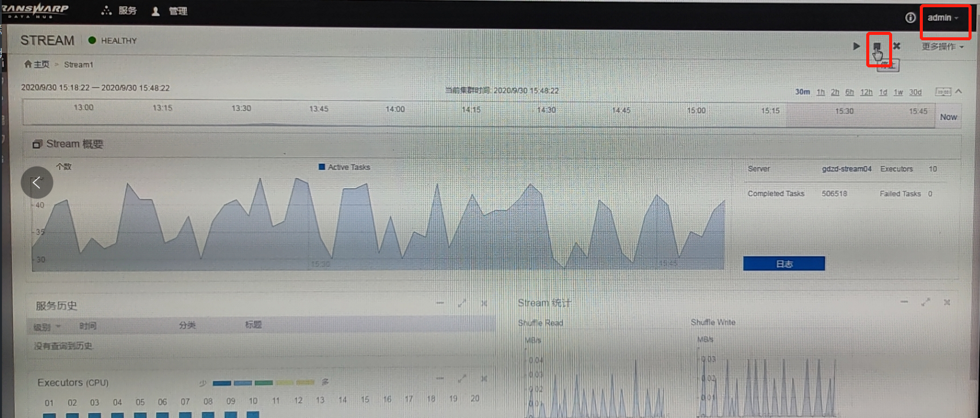Click the X delete icon beside stop
Image resolution: width=980 pixels, height=418 pixels.
point(896,46)
